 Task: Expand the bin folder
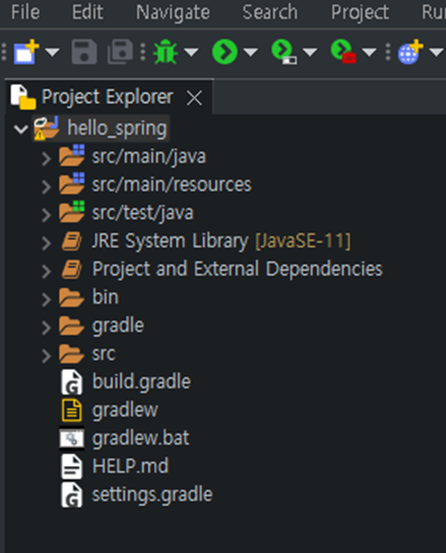[46, 299]
